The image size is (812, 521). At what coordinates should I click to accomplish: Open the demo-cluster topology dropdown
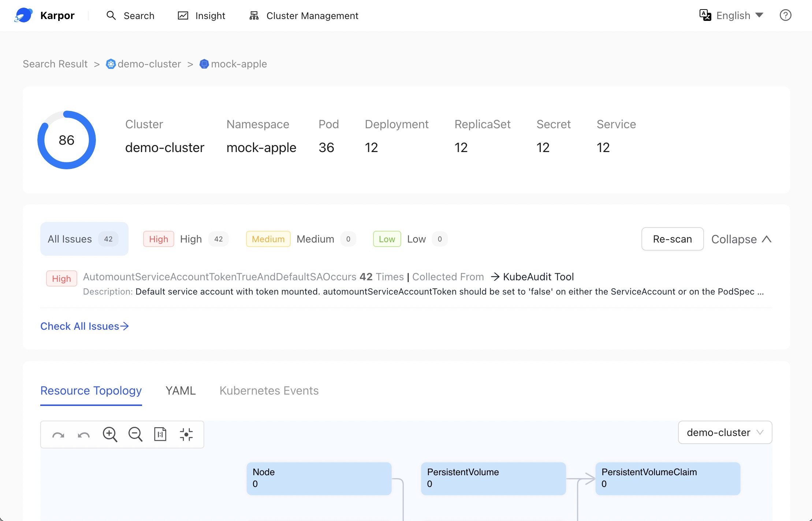tap(725, 432)
